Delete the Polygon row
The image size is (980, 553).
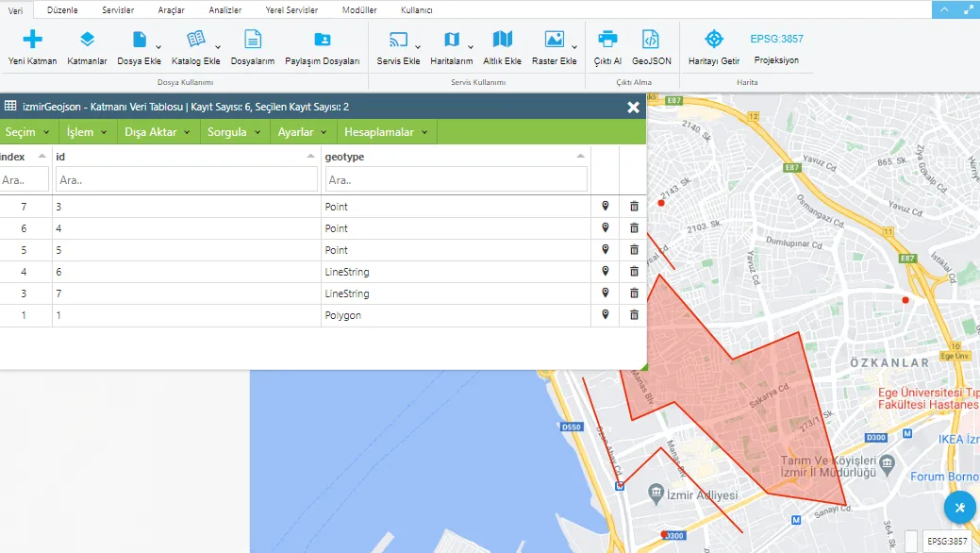click(x=634, y=314)
